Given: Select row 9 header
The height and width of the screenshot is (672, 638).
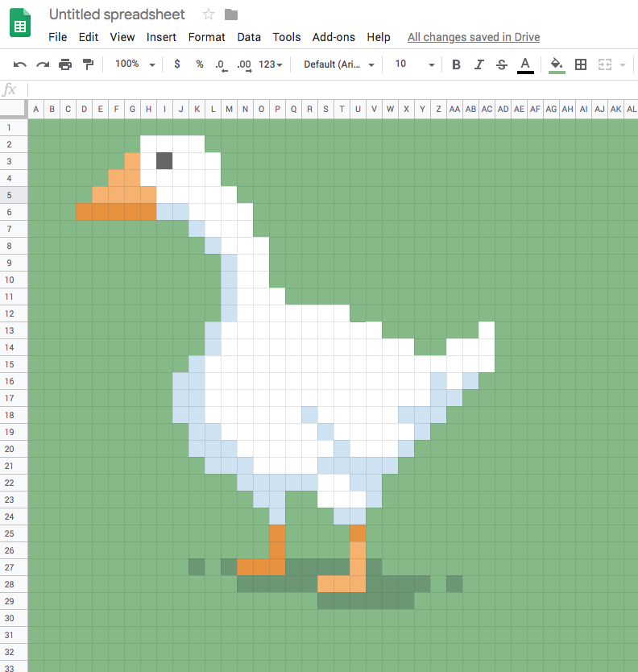Looking at the screenshot, I should 14,263.
